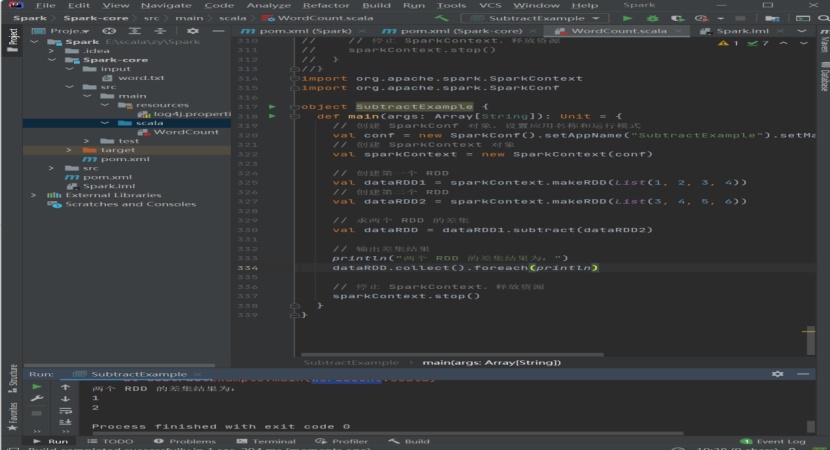Run with Coverage from the toolbar

tap(677, 18)
